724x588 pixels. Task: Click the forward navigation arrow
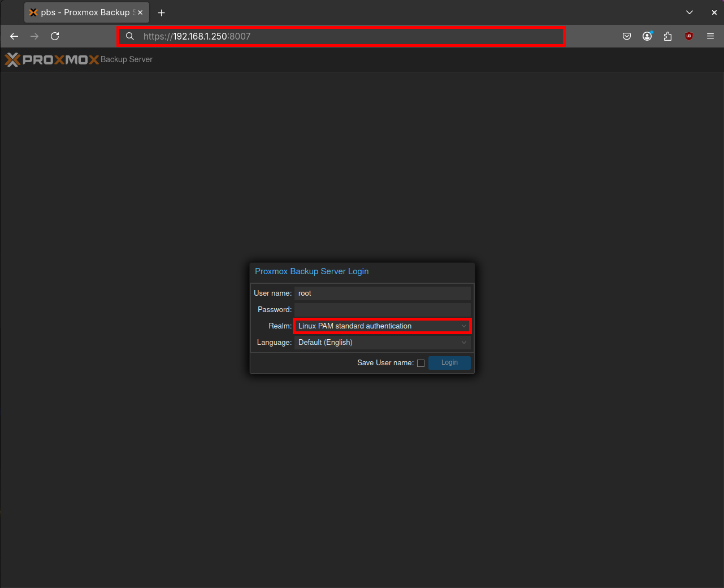[x=34, y=36]
